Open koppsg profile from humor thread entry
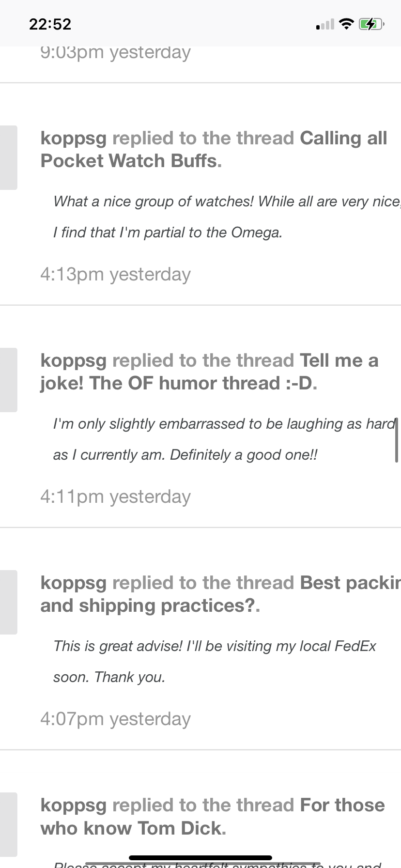Image resolution: width=401 pixels, height=868 pixels. click(73, 361)
